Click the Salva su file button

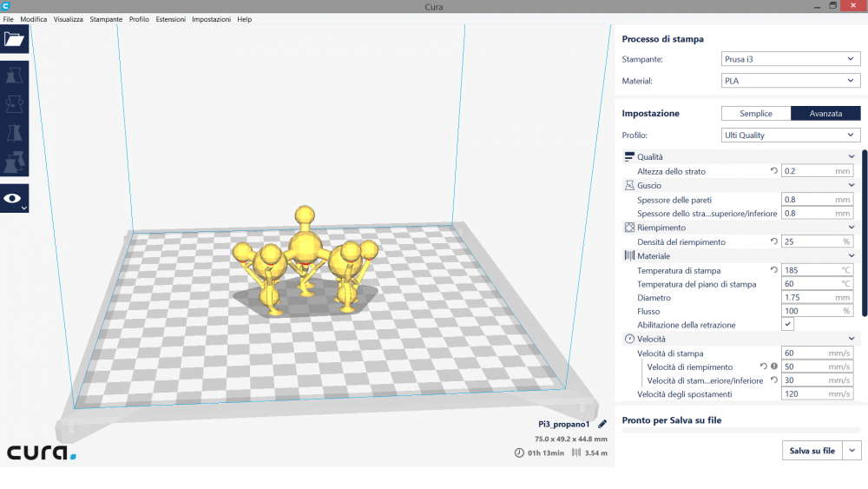[812, 451]
